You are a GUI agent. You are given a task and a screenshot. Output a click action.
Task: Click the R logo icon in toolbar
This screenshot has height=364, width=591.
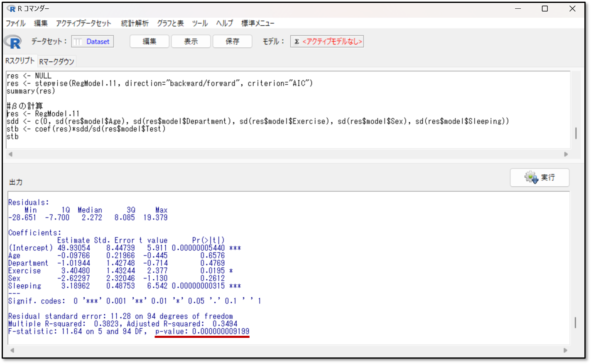(13, 42)
